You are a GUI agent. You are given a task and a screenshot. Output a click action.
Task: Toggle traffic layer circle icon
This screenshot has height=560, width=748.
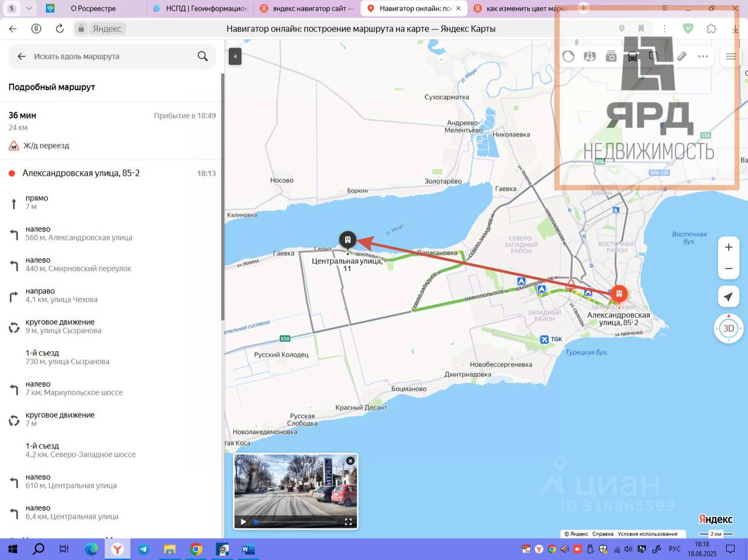pos(568,56)
